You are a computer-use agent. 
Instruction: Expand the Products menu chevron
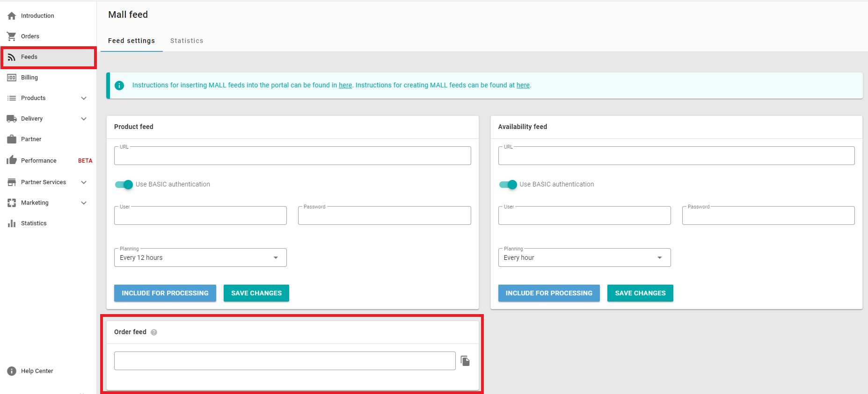coord(84,98)
